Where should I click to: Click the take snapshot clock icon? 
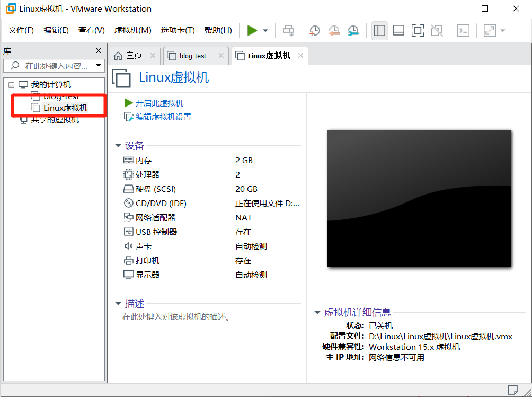(x=314, y=30)
